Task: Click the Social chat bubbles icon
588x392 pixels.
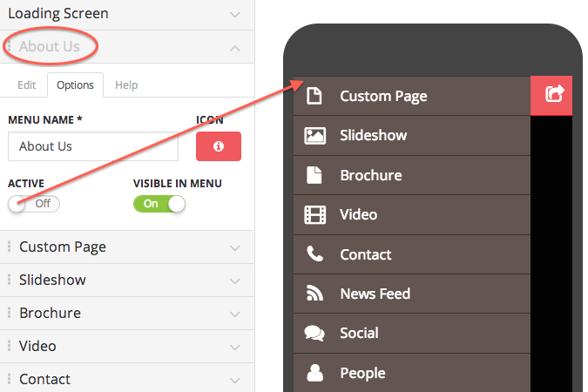Action: coord(314,333)
